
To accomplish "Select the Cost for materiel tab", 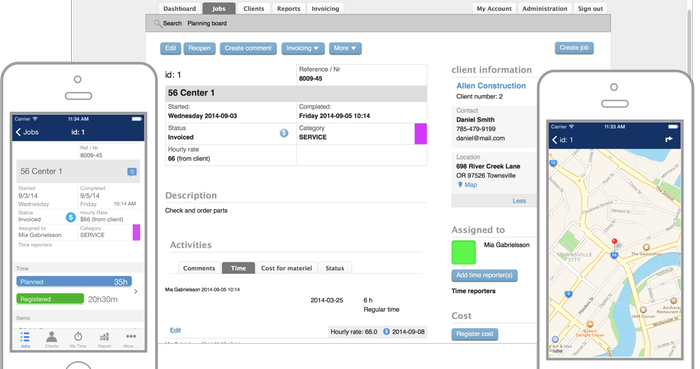I will tap(287, 268).
